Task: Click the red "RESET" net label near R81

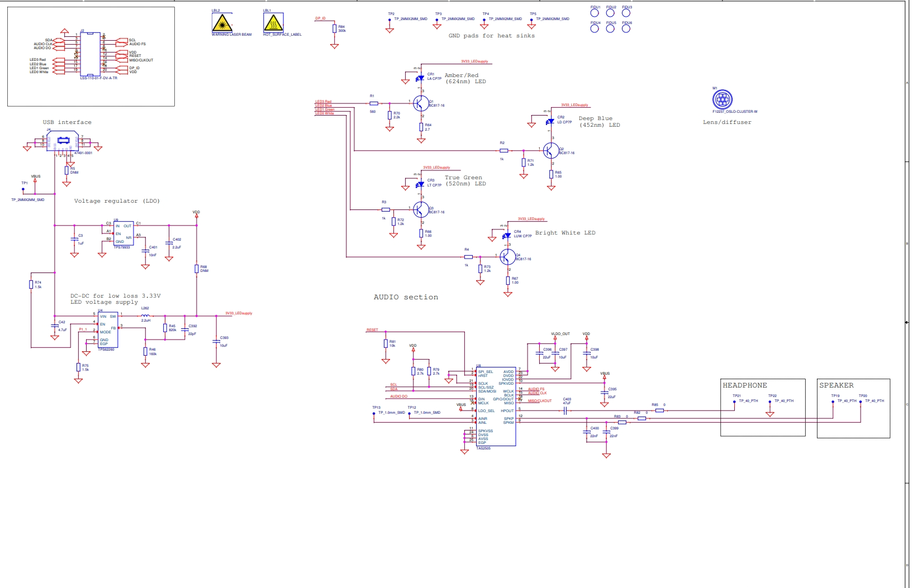Action: [x=372, y=330]
